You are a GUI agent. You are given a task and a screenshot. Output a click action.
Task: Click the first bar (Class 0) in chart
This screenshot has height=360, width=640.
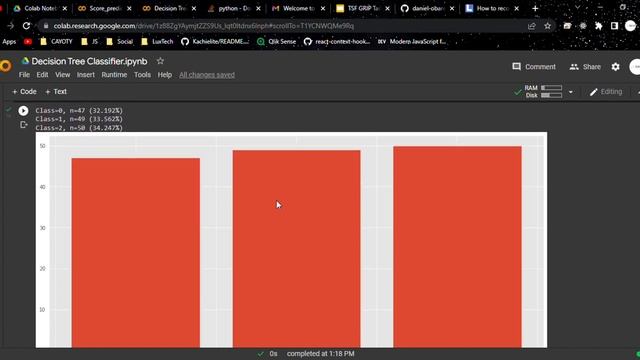[136, 253]
